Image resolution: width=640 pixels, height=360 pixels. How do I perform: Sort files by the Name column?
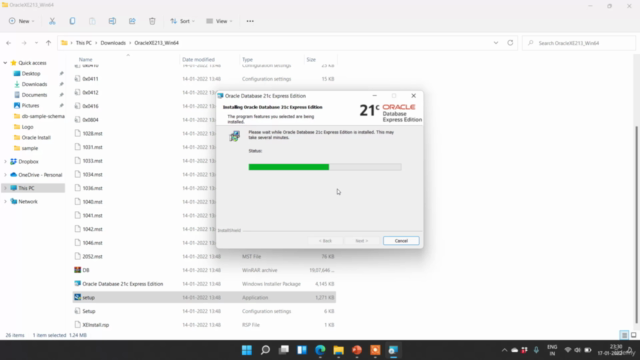tap(85, 60)
